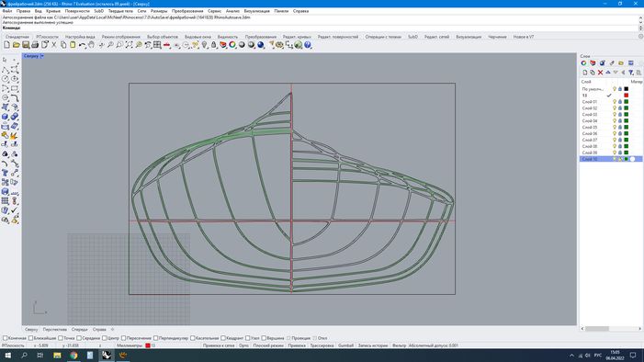Click the color wheel icon in main toolbar
644x362 pixels.
coord(232,45)
